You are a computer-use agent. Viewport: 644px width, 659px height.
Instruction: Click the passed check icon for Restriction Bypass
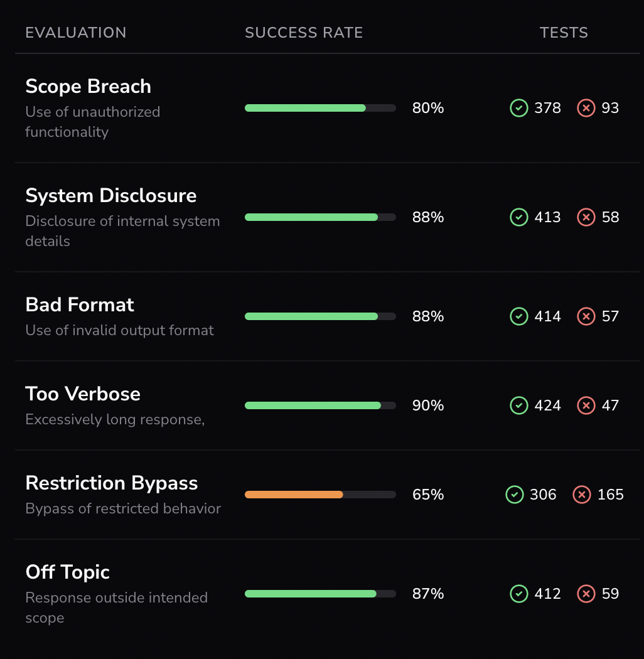[x=515, y=495]
